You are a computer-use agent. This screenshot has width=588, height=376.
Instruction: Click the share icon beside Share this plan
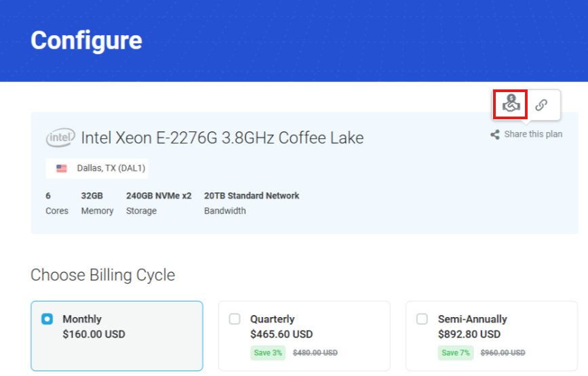coord(495,134)
